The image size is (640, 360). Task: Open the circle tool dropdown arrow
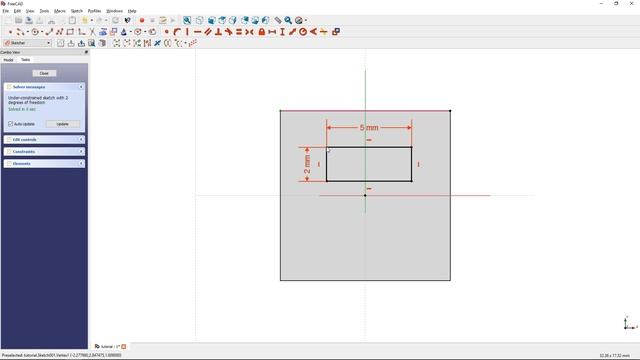[42, 32]
